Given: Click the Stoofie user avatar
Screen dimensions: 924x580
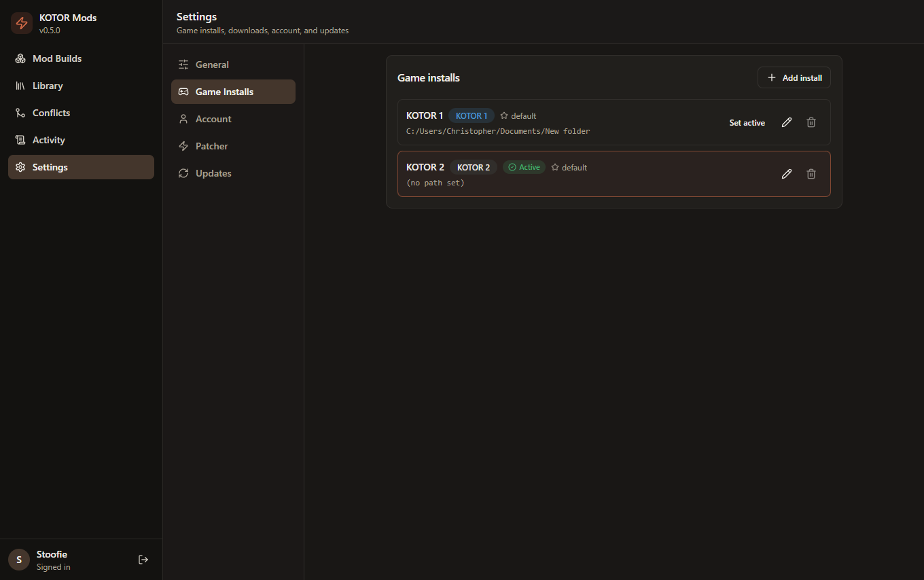Looking at the screenshot, I should (x=19, y=560).
